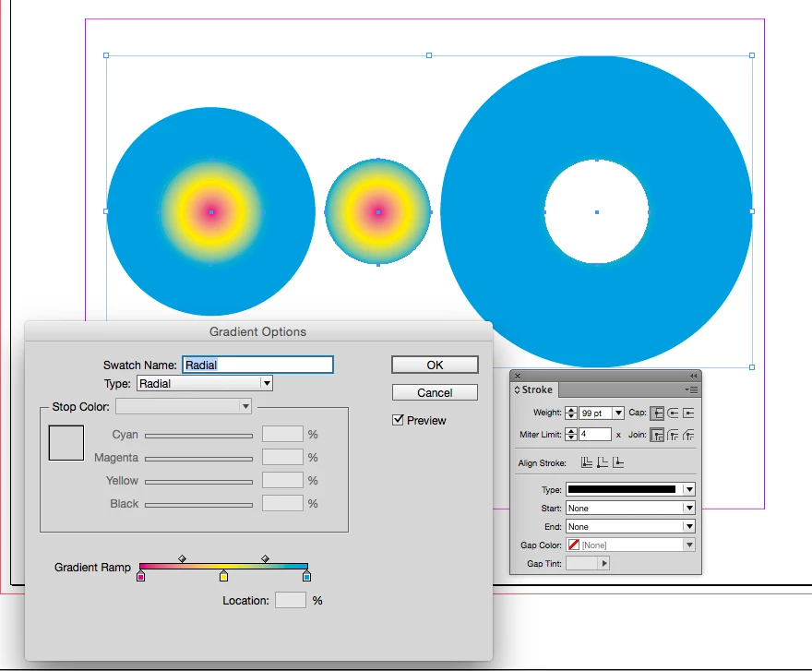Click the Miter Limit stepper arrows
The image size is (812, 671).
click(570, 434)
